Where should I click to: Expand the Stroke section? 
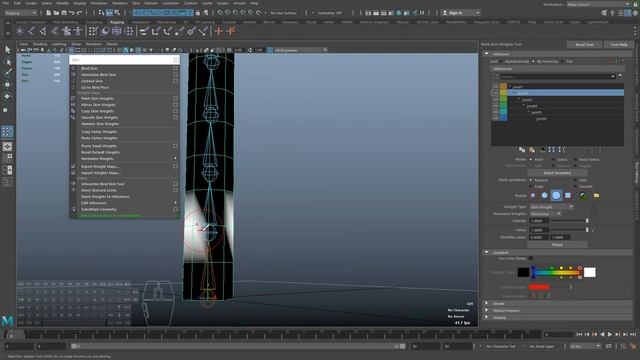pos(486,303)
